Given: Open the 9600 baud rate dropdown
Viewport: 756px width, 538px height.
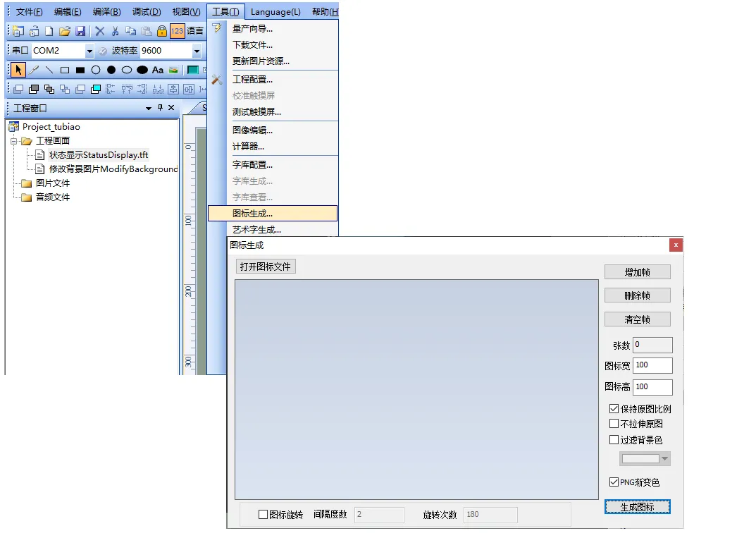Looking at the screenshot, I should point(197,51).
